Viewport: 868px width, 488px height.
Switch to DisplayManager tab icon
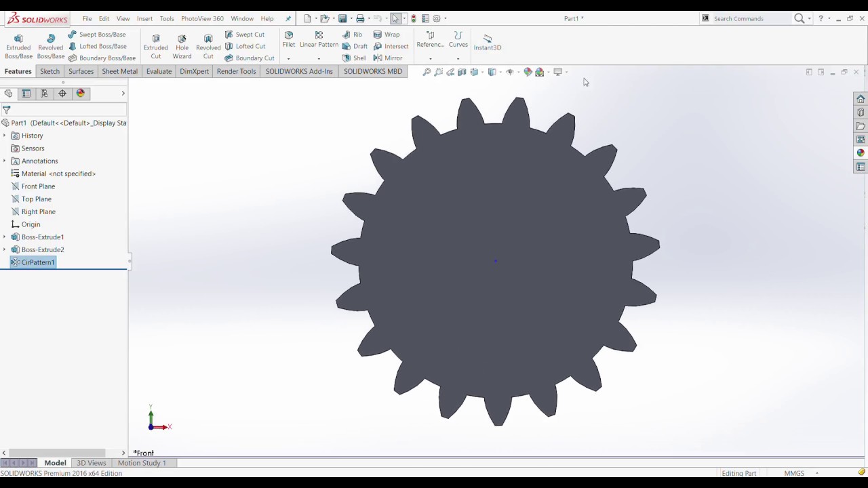pos(81,94)
